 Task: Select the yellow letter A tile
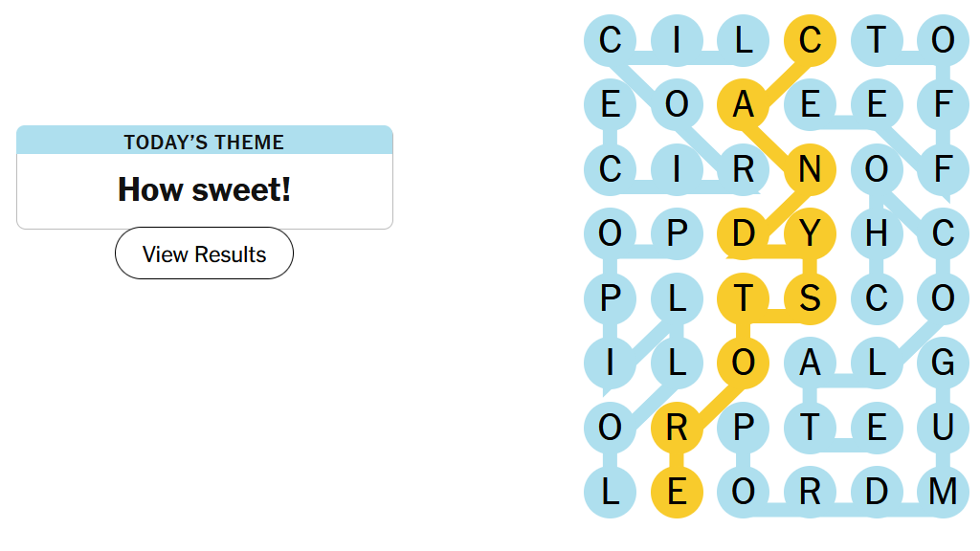pos(743,105)
